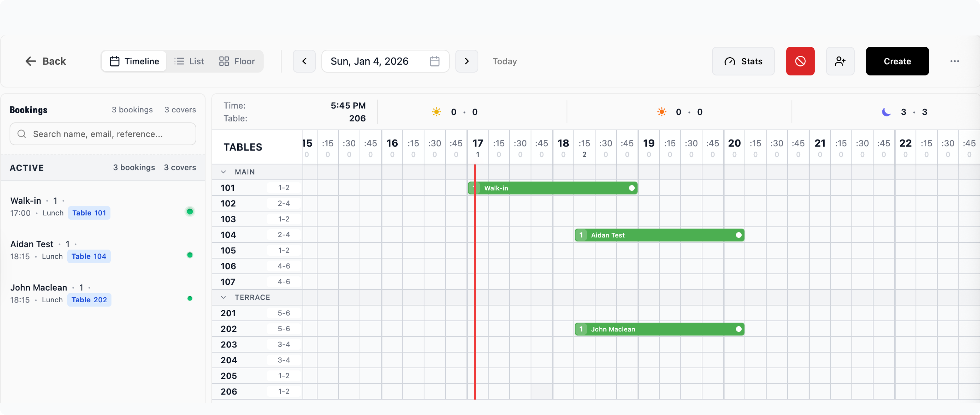Open the Stats gauge button

[x=743, y=61]
